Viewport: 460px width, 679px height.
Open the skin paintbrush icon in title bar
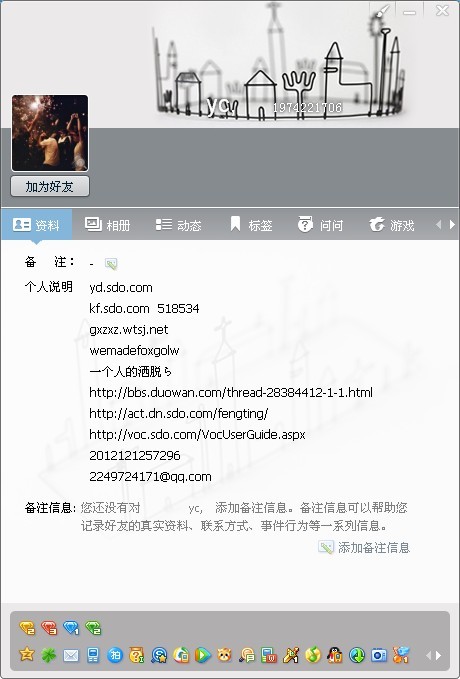click(x=382, y=11)
